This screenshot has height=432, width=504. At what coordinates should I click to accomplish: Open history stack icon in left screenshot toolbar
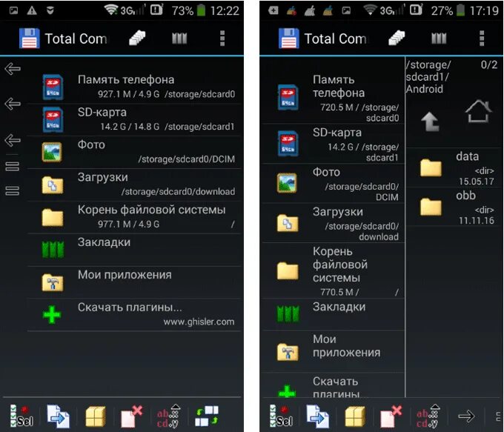137,38
